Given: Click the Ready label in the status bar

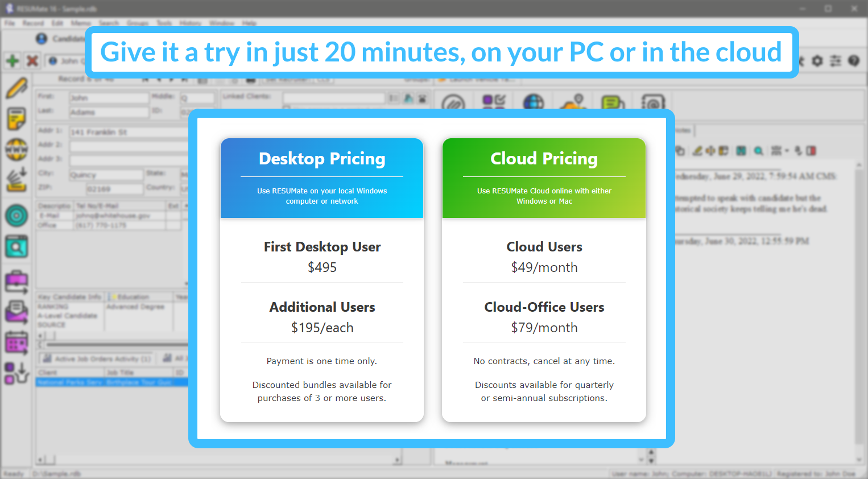Looking at the screenshot, I should click(14, 474).
